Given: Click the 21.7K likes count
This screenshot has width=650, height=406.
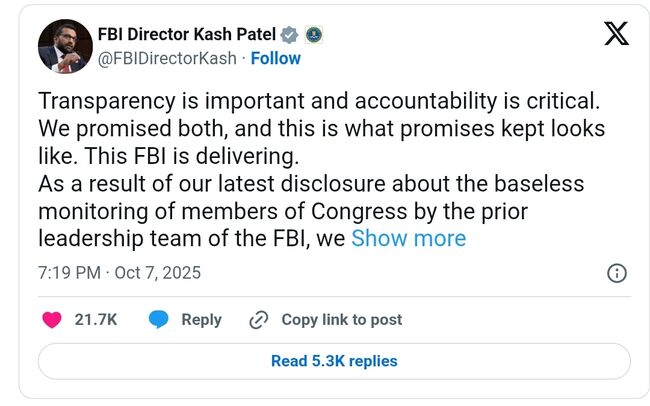Looking at the screenshot, I should pos(96,319).
